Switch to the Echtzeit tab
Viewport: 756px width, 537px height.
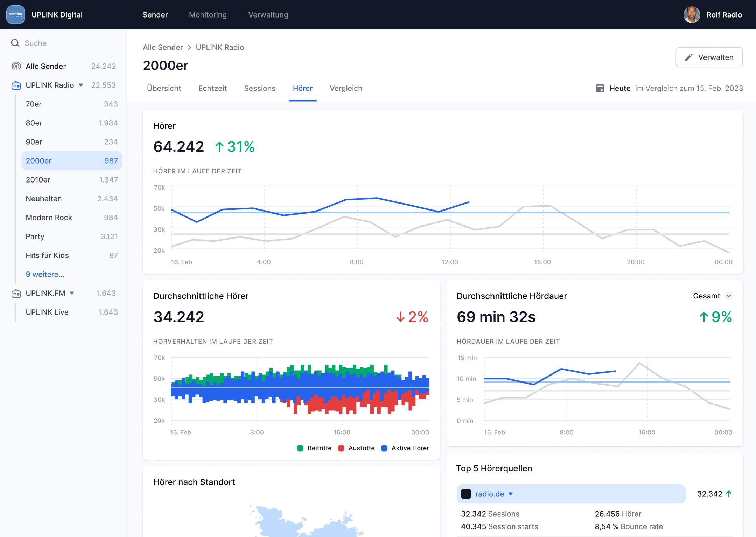tap(212, 88)
